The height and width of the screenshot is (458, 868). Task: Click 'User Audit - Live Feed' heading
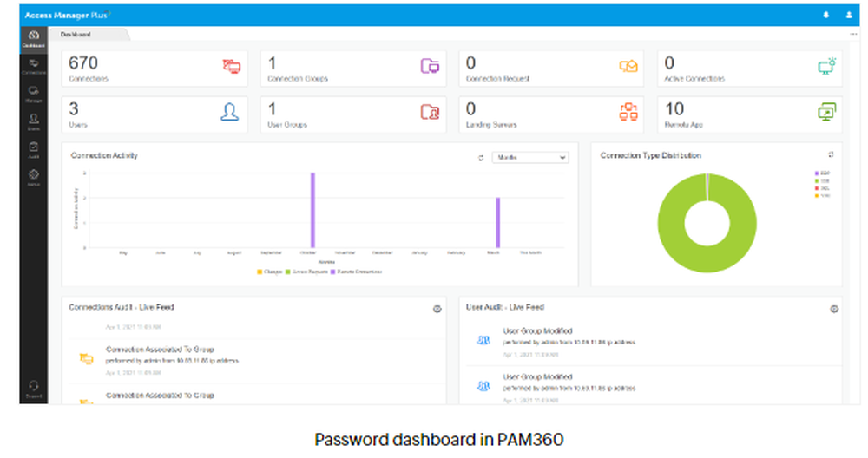(505, 307)
